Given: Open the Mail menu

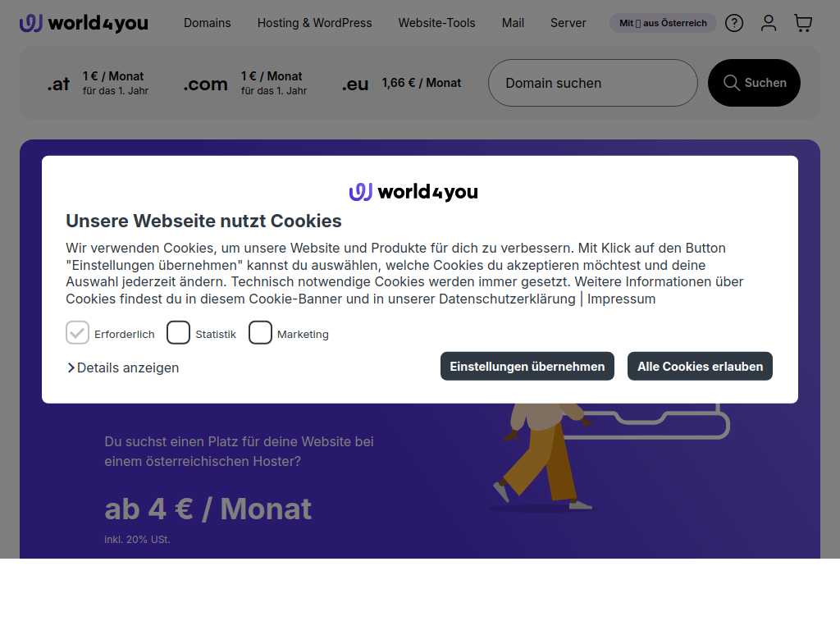Looking at the screenshot, I should click(513, 23).
